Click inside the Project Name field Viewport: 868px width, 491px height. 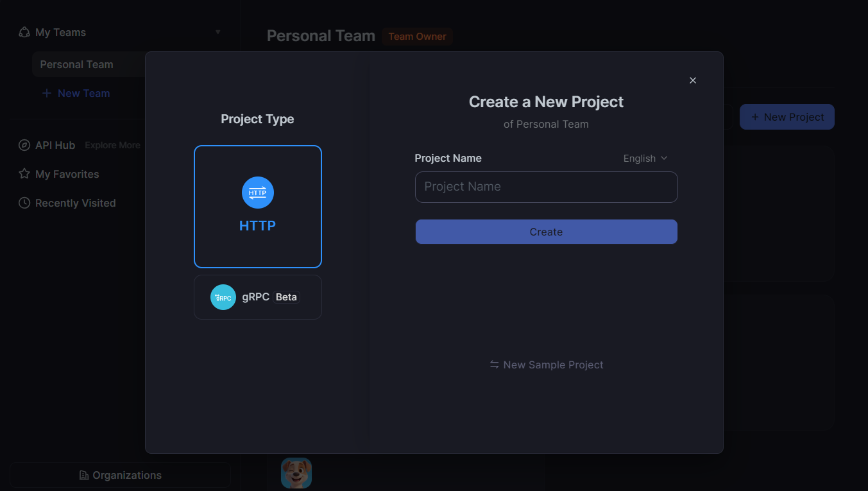point(546,187)
